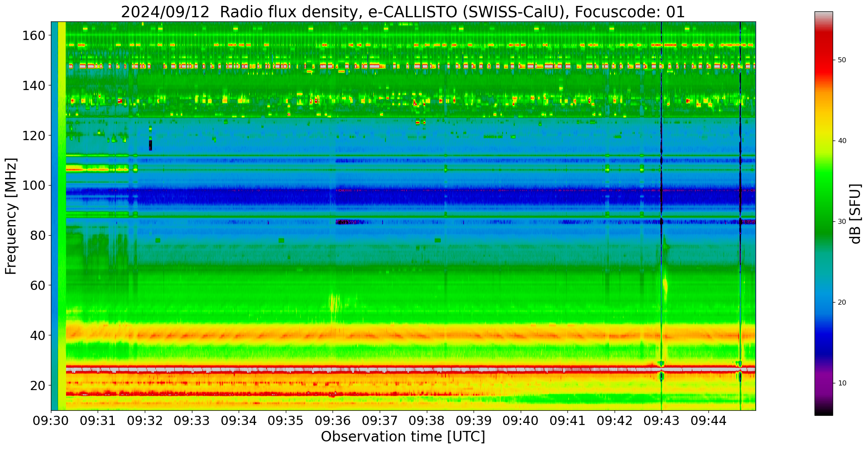
Task: Click the faint yellow burst near 55 MHz at 09:36
Action: click(335, 303)
